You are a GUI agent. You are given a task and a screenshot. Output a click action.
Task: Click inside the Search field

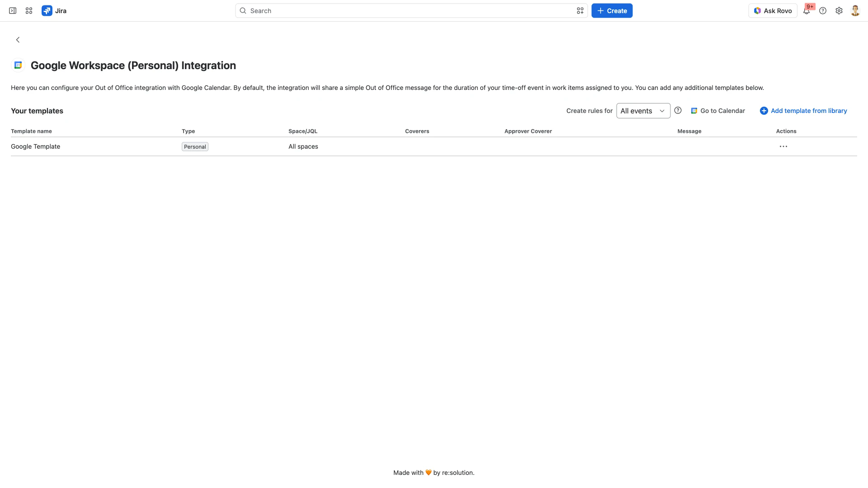(411, 11)
